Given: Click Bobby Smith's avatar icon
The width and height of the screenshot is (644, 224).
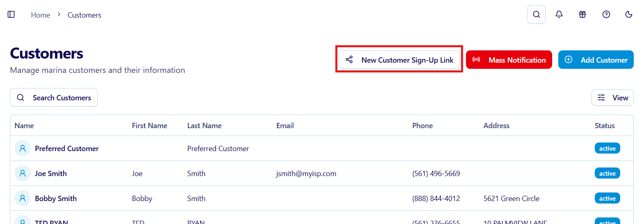Looking at the screenshot, I should click(x=23, y=198).
